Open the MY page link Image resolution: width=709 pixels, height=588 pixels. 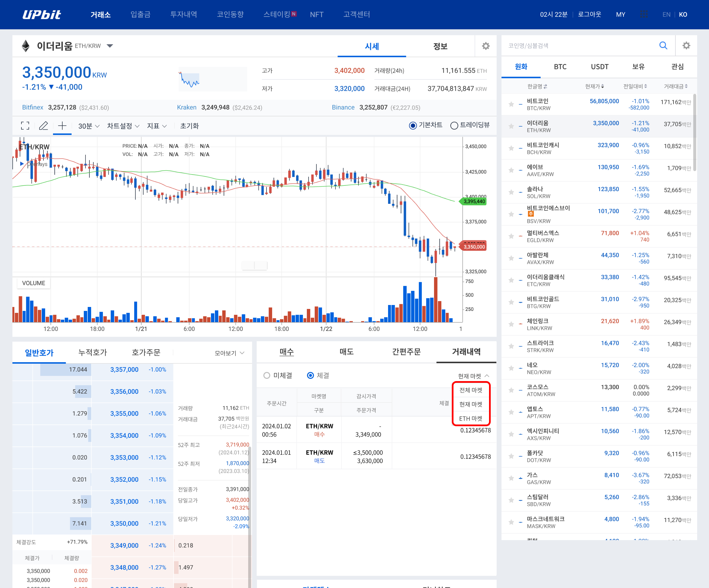pos(620,14)
